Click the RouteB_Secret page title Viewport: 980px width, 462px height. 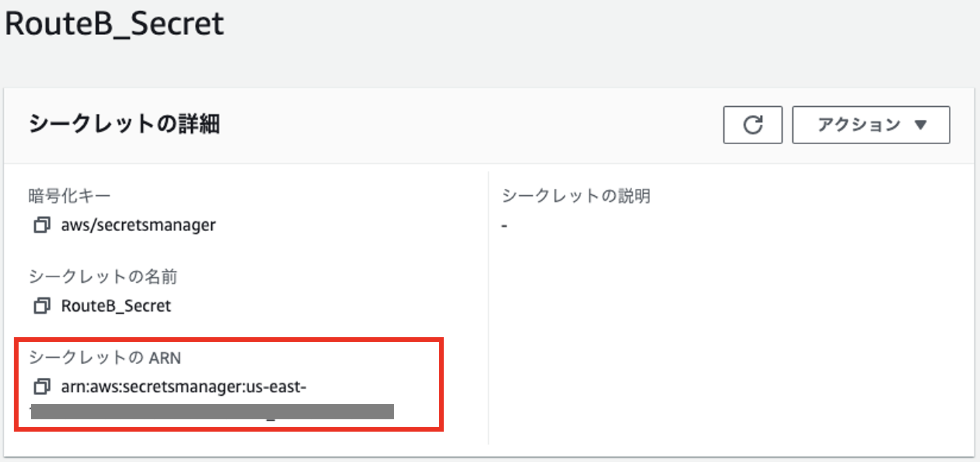pos(115,24)
